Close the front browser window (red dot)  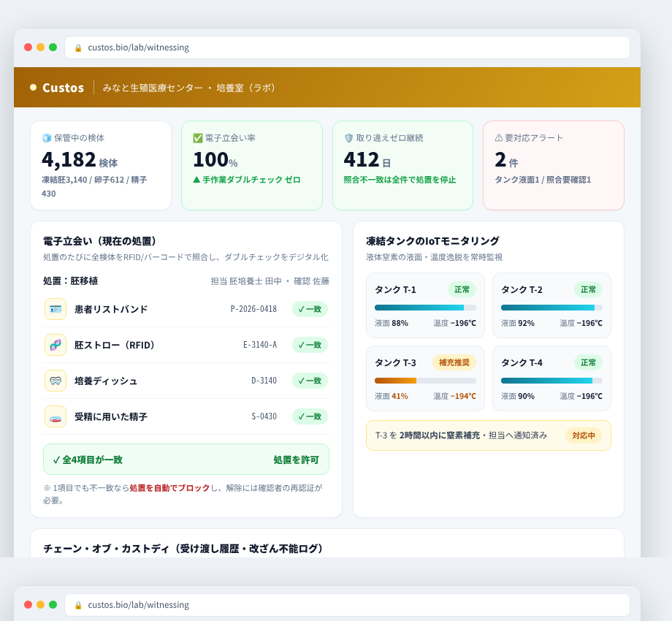pos(28,47)
